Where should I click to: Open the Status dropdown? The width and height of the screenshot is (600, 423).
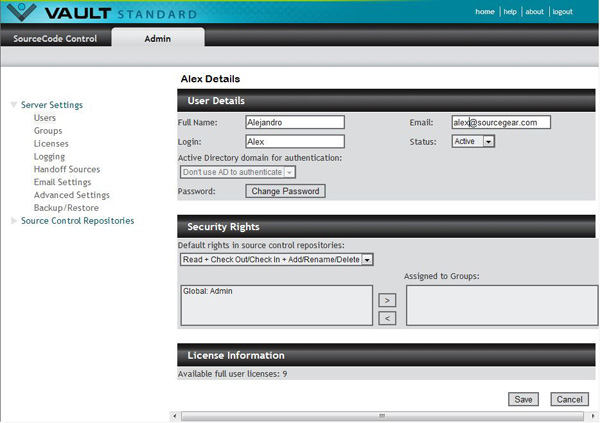point(488,142)
